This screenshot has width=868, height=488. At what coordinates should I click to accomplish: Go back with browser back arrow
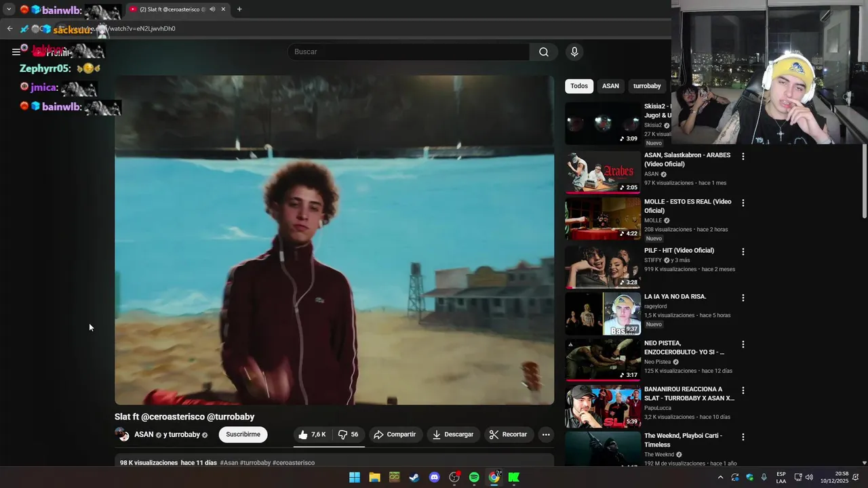tap(9, 28)
